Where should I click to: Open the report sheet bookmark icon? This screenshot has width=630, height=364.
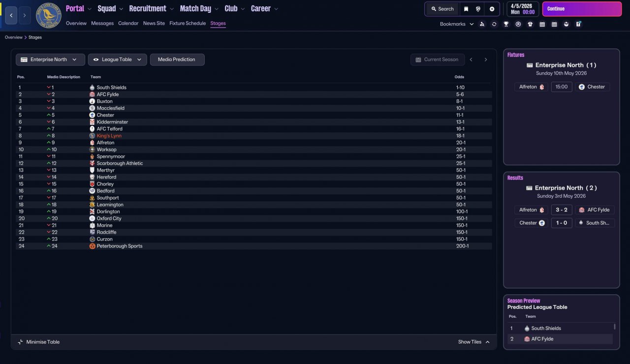click(x=578, y=24)
